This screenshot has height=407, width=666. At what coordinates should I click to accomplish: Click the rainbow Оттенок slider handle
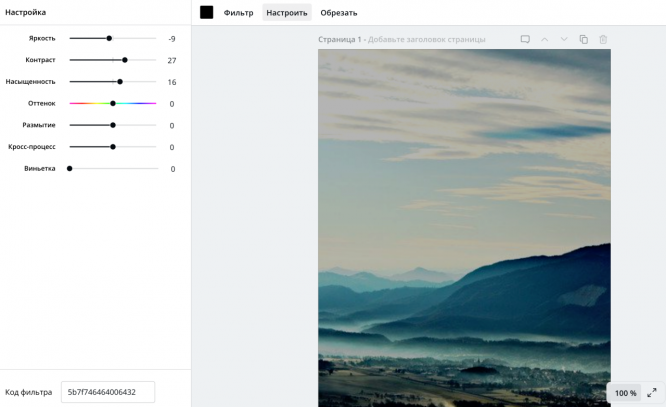[113, 103]
